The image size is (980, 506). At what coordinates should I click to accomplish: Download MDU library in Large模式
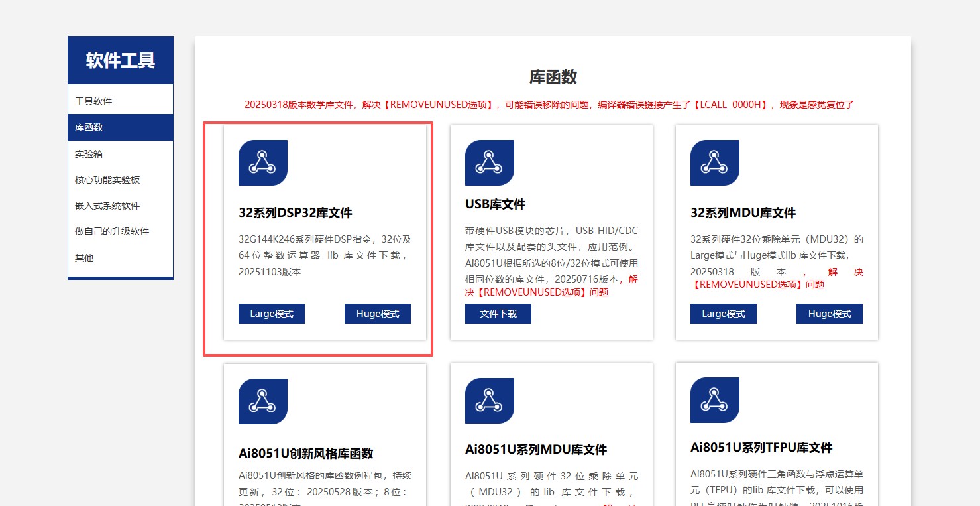click(723, 314)
